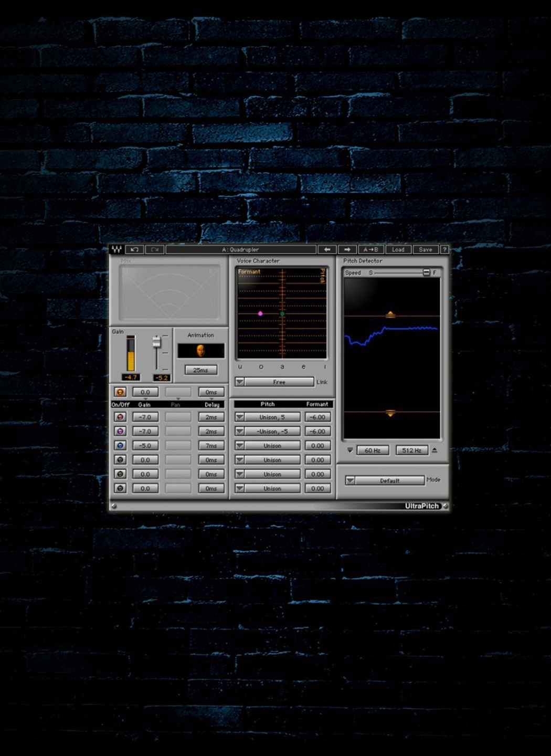Undo the last change
Image resolution: width=551 pixels, height=756 pixels.
point(134,249)
